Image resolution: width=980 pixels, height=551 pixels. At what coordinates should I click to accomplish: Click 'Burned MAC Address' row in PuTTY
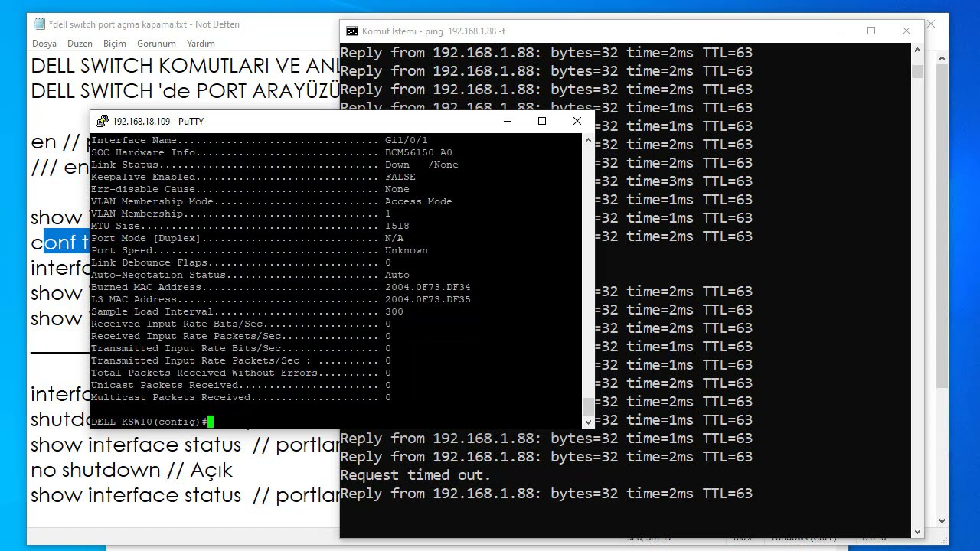[x=280, y=287]
